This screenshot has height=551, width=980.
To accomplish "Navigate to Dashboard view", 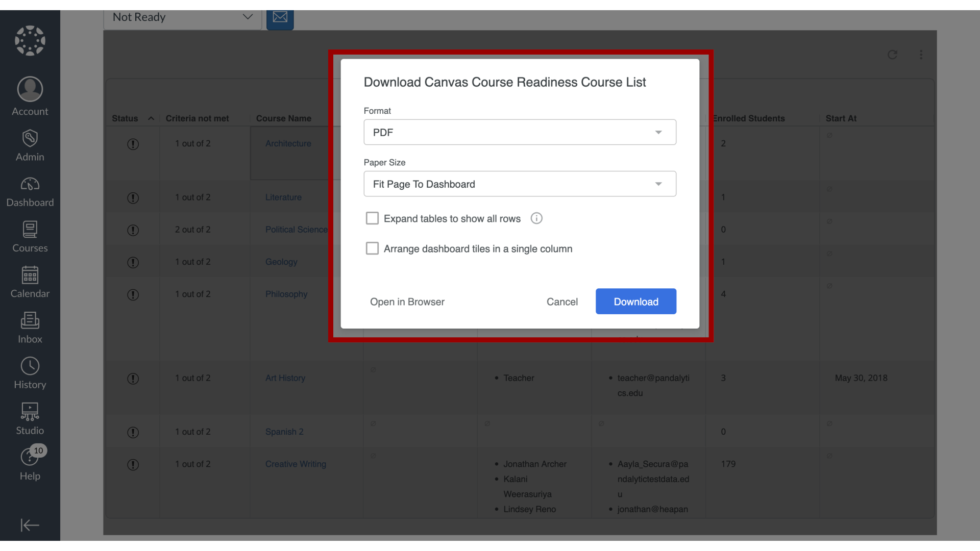I will point(30,191).
